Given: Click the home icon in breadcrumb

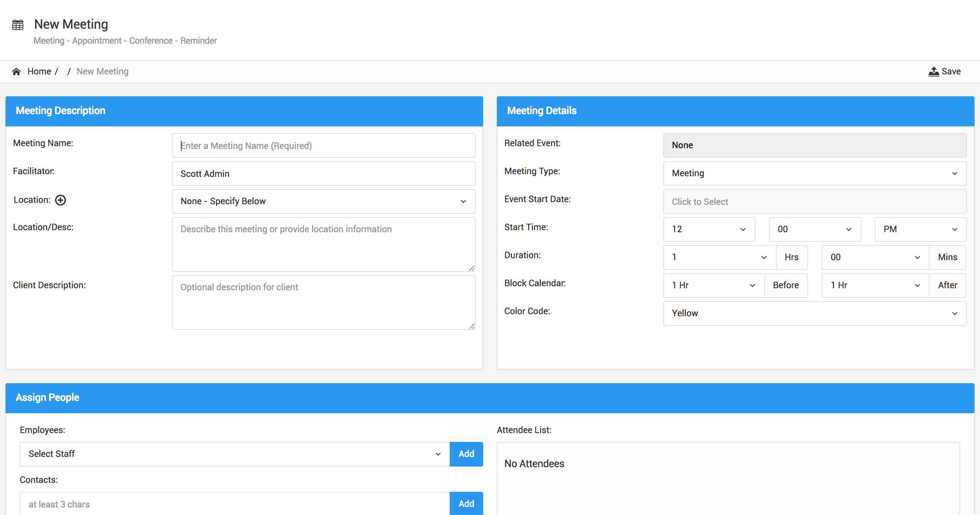Looking at the screenshot, I should click(16, 72).
